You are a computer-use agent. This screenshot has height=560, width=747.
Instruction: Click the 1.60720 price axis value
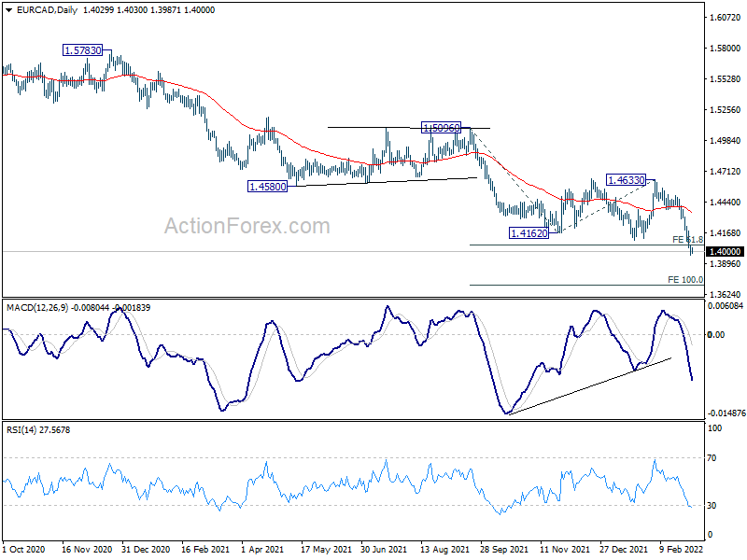pos(726,17)
